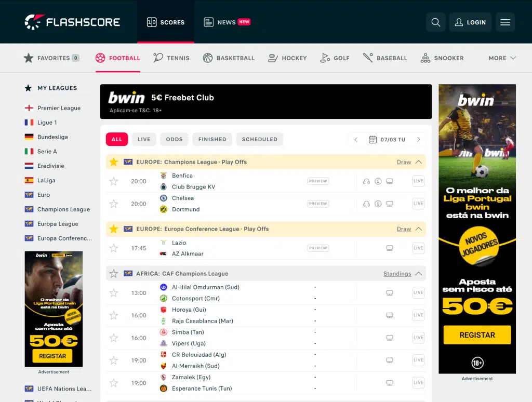Favorite the Al-Hilal Omdurman match
532x402 pixels.
tap(114, 293)
